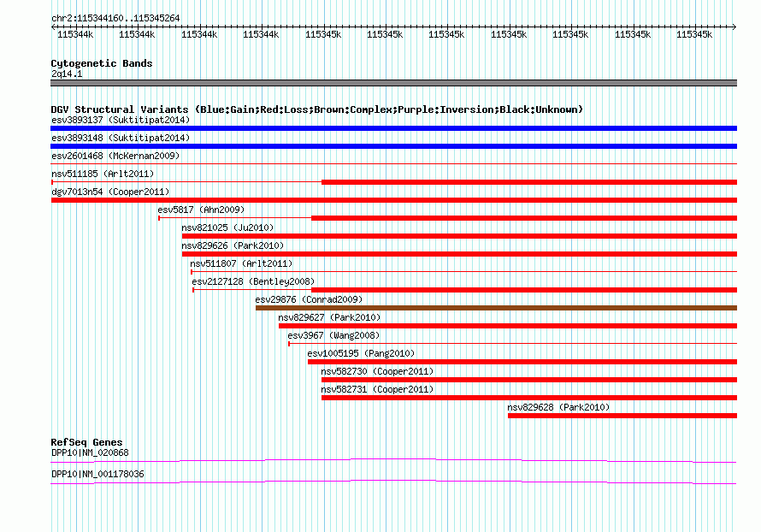Open the esv2601468 (McKernan2009) variant label
The height and width of the screenshot is (532, 761).
point(115,156)
